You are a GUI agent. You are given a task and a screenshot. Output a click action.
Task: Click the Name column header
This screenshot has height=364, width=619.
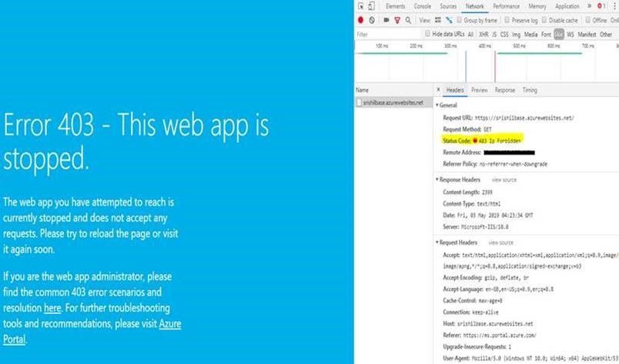coord(393,90)
